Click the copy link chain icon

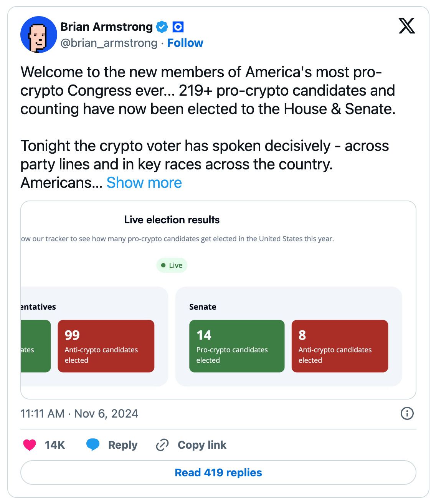pos(162,445)
